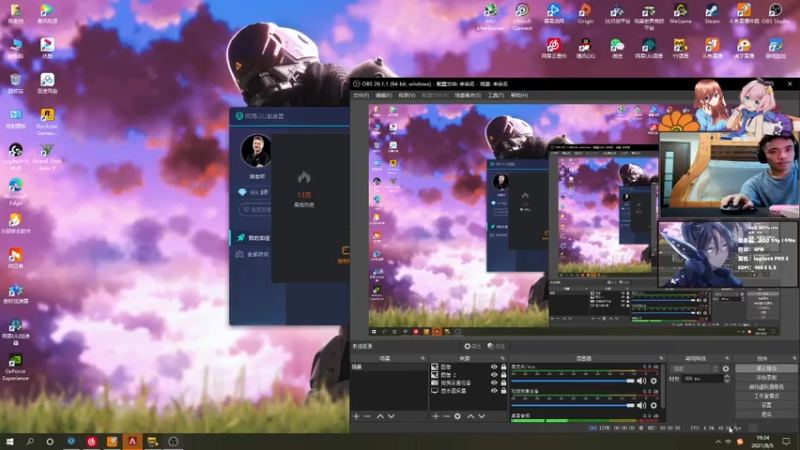This screenshot has width=800, height=450.
Task: Open desktop audio device settings gear
Action: point(654,406)
